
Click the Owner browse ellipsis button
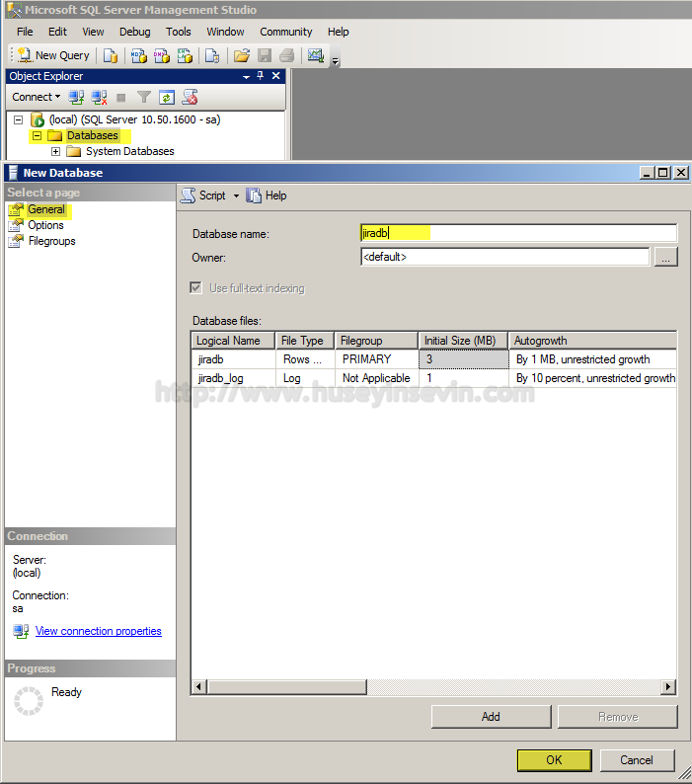coord(665,257)
